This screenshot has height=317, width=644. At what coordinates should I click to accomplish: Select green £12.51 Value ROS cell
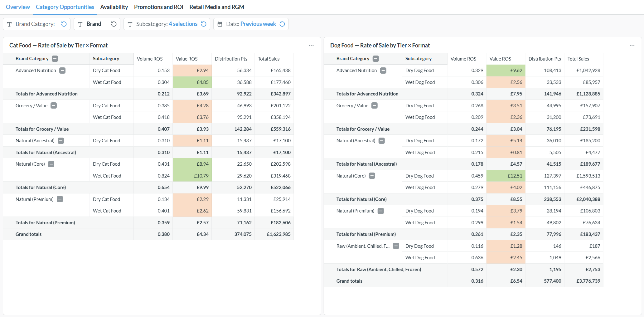coord(506,176)
